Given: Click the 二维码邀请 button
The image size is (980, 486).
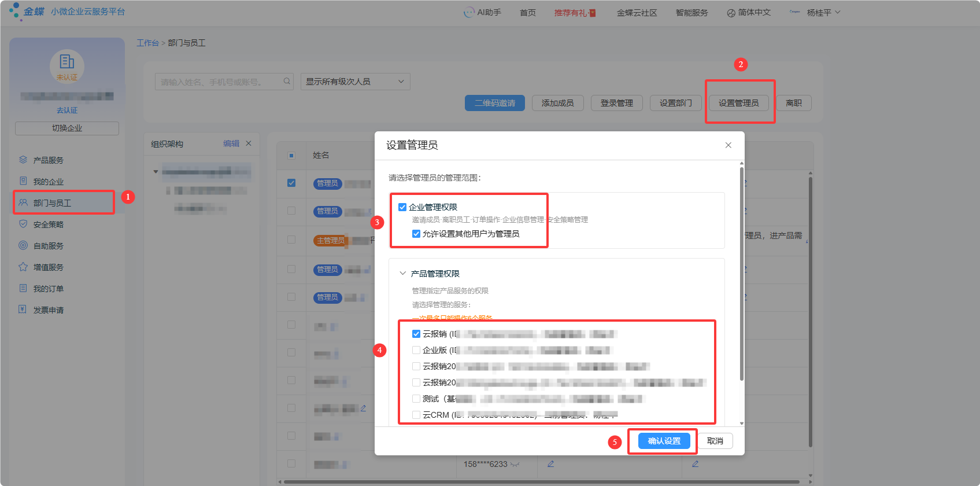Looking at the screenshot, I should (495, 103).
